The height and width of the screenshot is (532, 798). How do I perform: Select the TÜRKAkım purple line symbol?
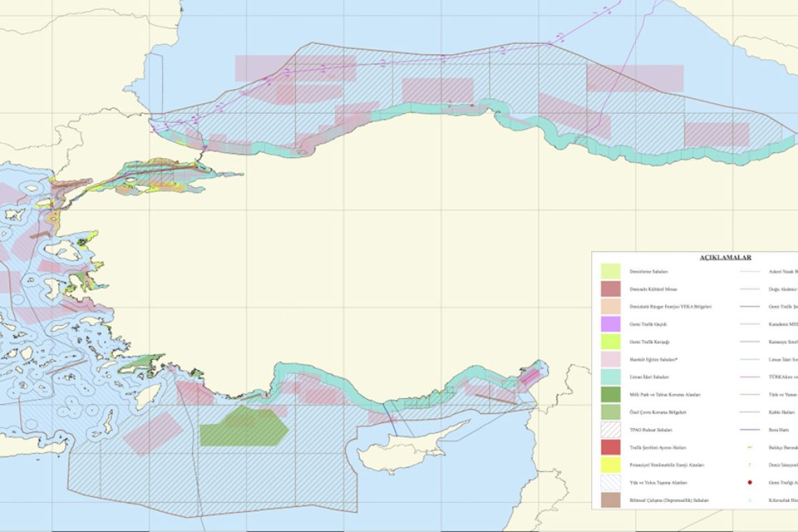click(x=749, y=377)
